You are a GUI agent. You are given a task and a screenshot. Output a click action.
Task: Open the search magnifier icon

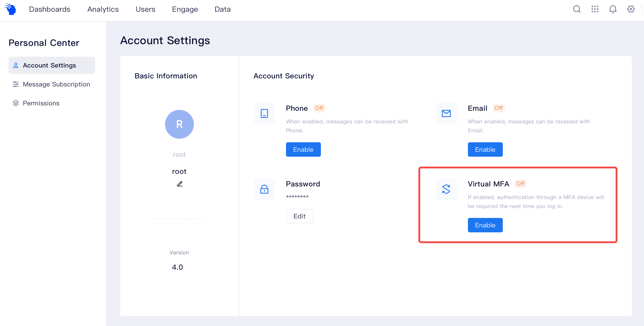tap(577, 9)
